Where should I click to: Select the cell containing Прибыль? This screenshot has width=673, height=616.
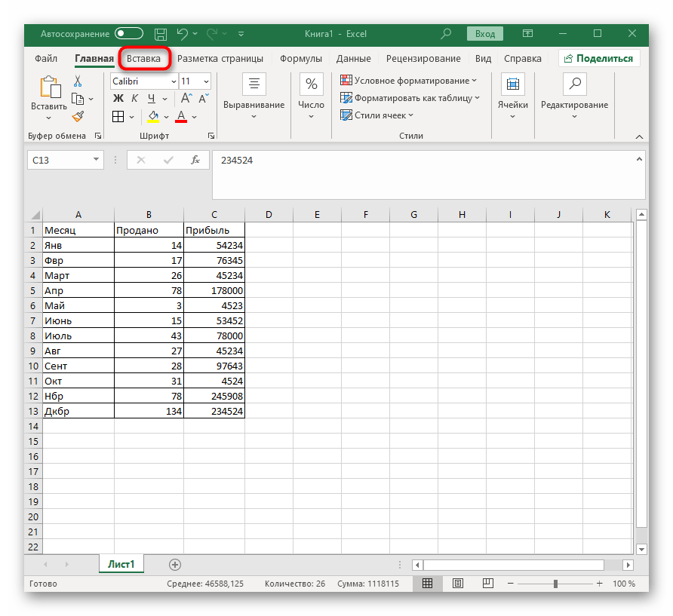[x=214, y=230]
